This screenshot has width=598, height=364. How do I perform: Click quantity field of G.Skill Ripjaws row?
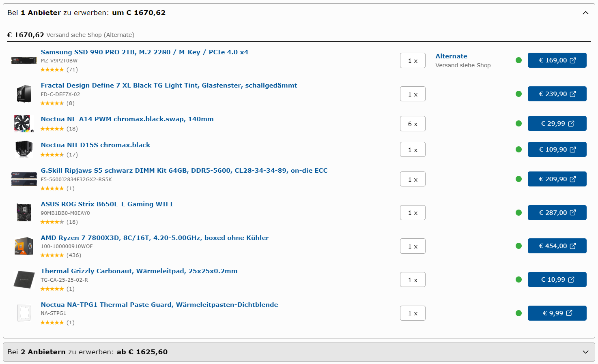click(x=413, y=179)
